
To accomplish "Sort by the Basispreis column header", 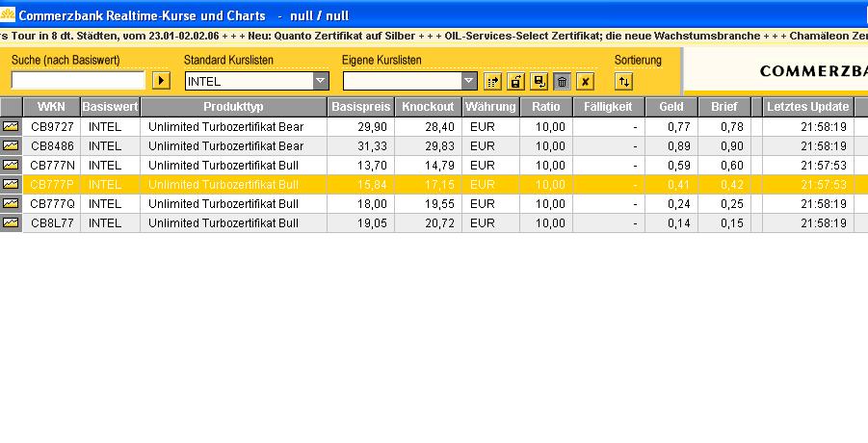I will point(361,107).
